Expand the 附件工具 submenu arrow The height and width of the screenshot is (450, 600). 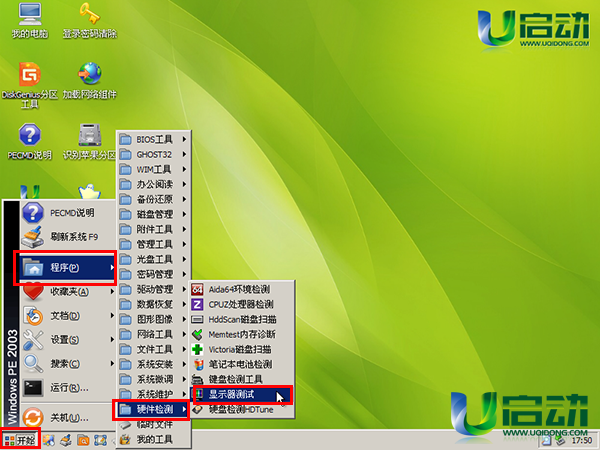click(x=184, y=229)
